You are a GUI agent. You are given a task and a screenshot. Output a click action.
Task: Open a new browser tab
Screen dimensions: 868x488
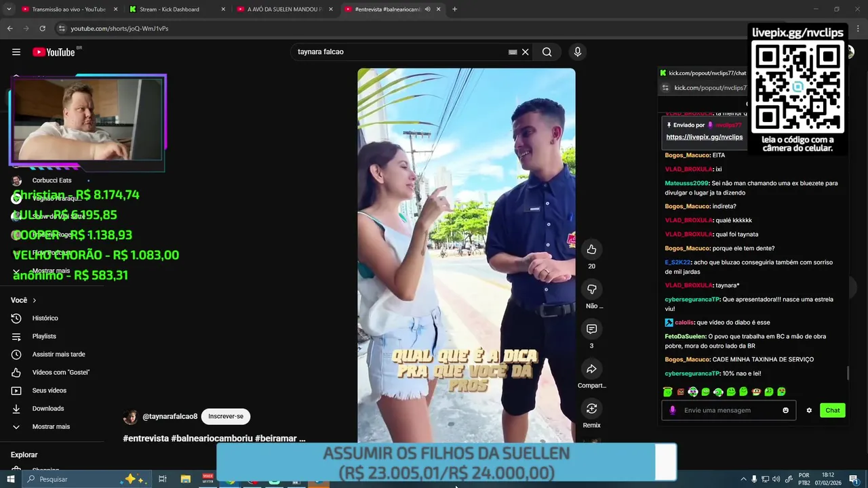pyautogui.click(x=454, y=9)
